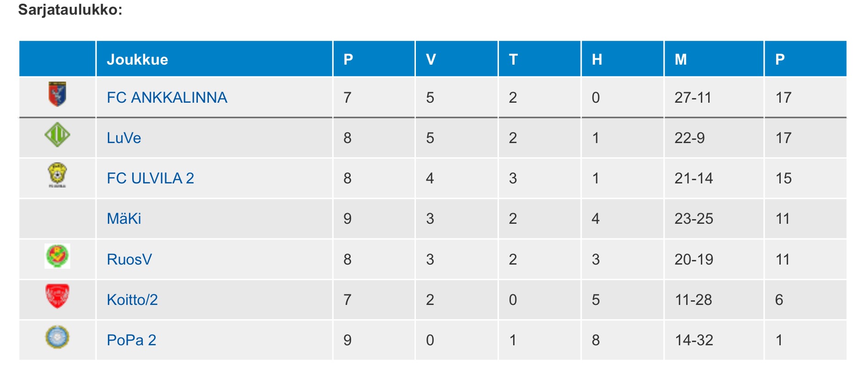The width and height of the screenshot is (868, 376).
Task: Follow the FC ULVILA 2 link
Action: tap(150, 178)
